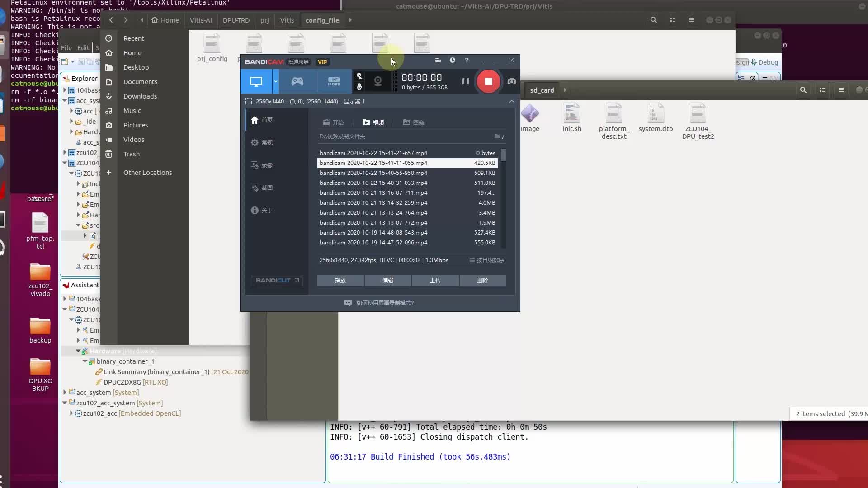This screenshot has width=868, height=488.
Task: Click the screenshot capture icon
Action: 511,81
